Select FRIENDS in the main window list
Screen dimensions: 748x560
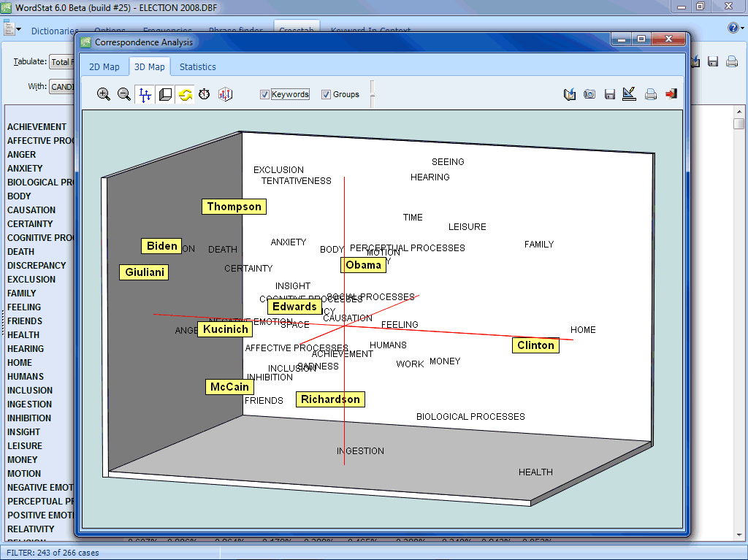[24, 321]
